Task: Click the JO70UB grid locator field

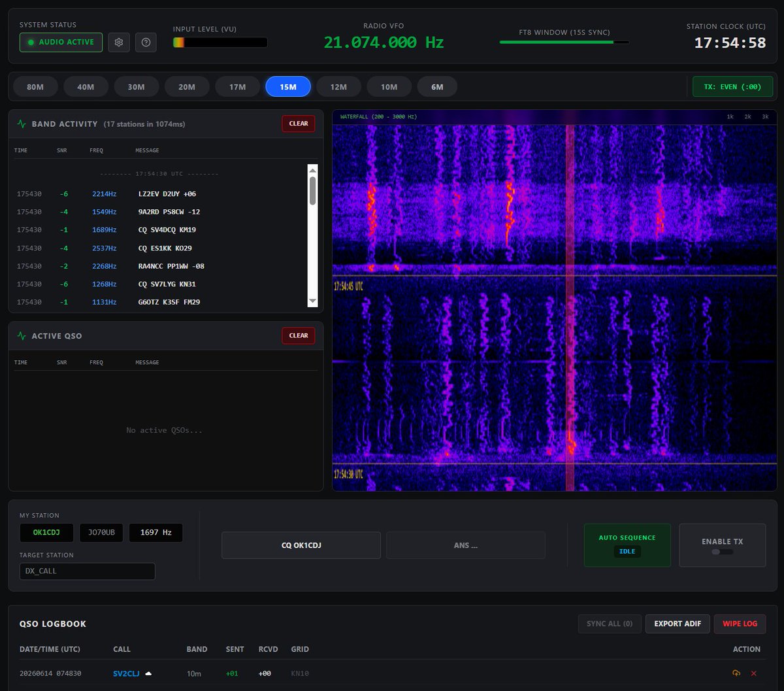Action: coord(101,533)
